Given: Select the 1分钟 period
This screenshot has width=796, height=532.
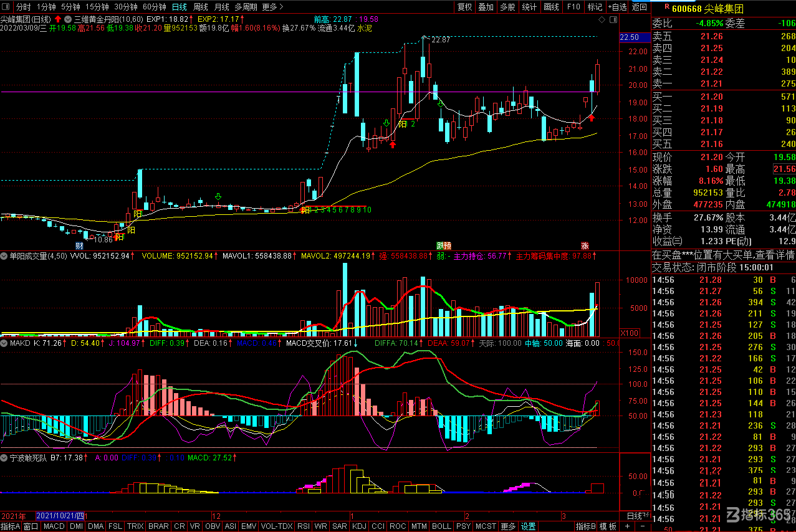Looking at the screenshot, I should click(x=46, y=7).
